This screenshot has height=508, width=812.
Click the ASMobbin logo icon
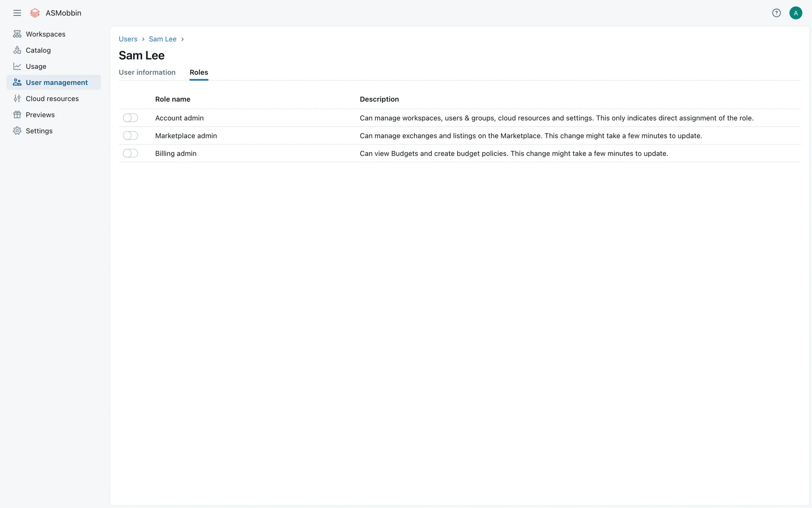click(35, 13)
